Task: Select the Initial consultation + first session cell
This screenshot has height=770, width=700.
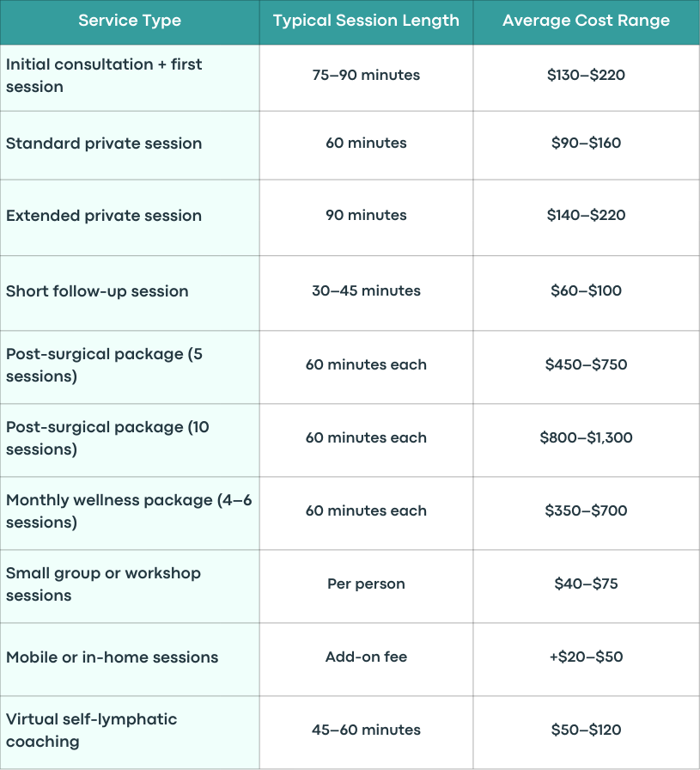Action: [130, 77]
